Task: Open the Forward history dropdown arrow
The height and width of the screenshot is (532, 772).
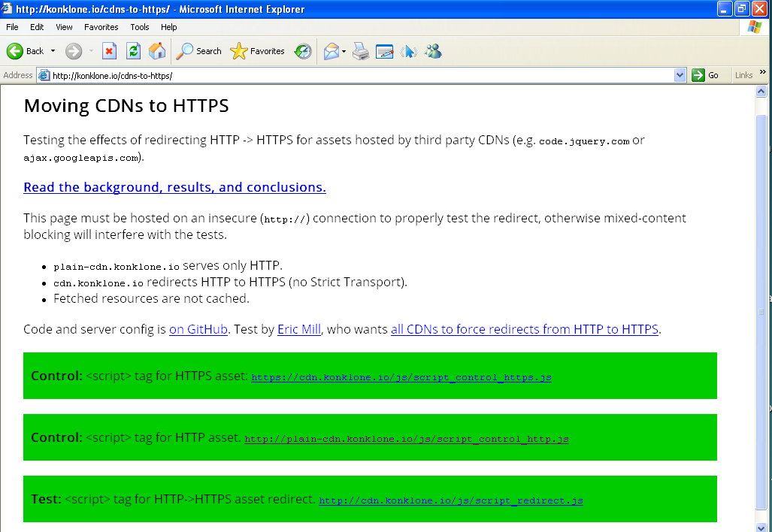Action: click(91, 50)
